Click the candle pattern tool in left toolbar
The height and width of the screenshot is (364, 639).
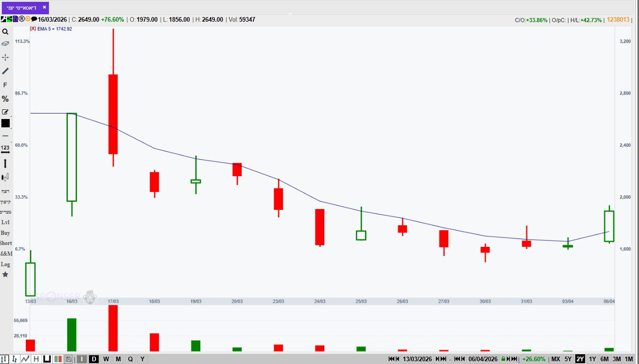click(x=5, y=177)
